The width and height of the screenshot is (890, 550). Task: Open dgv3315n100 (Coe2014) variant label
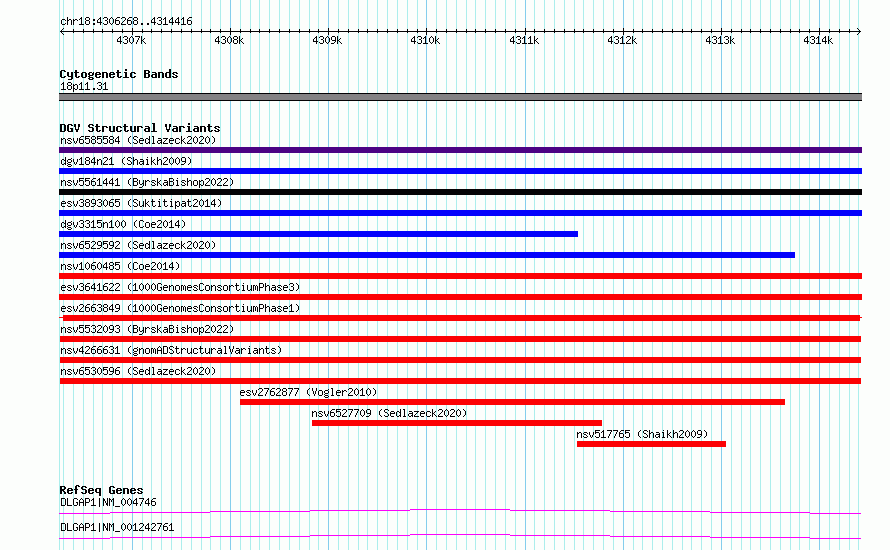tap(123, 224)
